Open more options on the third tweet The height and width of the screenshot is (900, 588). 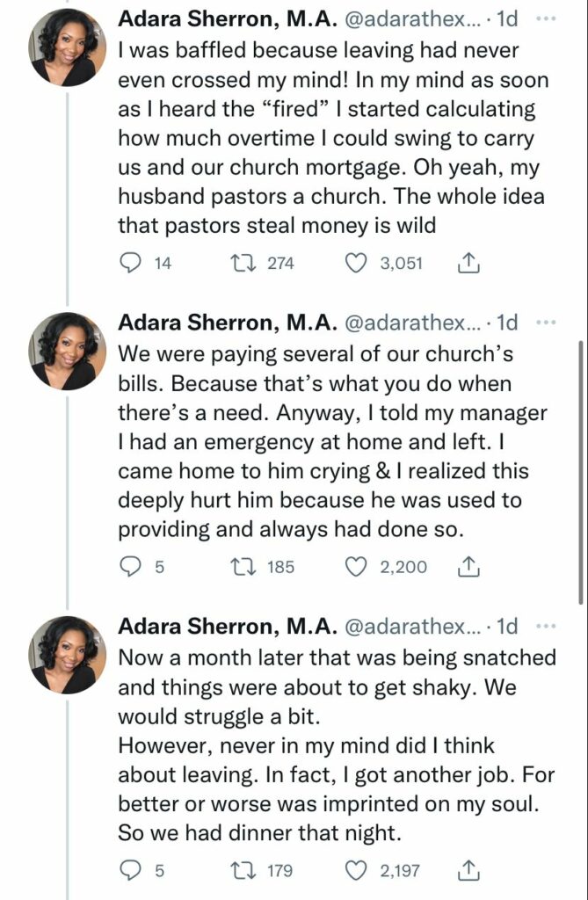pyautogui.click(x=546, y=626)
